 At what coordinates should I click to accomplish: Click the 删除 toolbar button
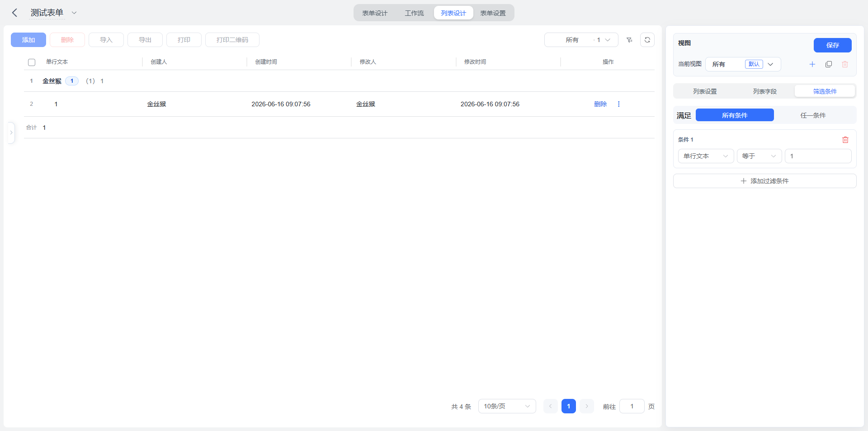point(67,40)
